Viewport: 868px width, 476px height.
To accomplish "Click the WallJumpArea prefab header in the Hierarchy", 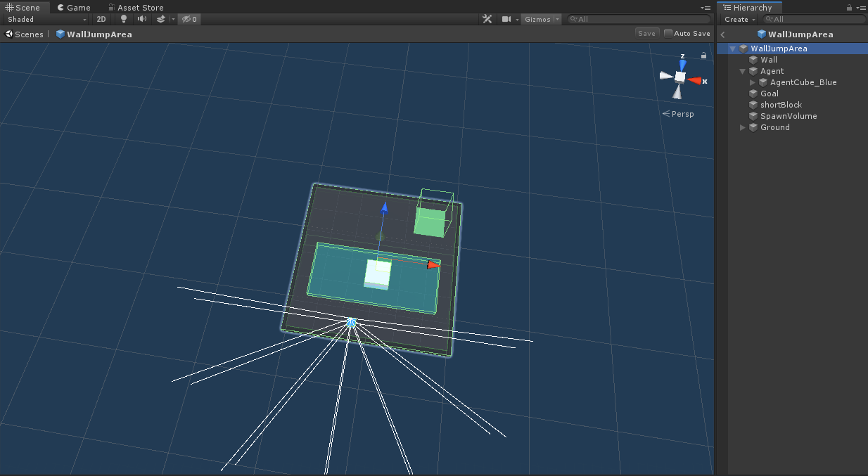I will [795, 34].
